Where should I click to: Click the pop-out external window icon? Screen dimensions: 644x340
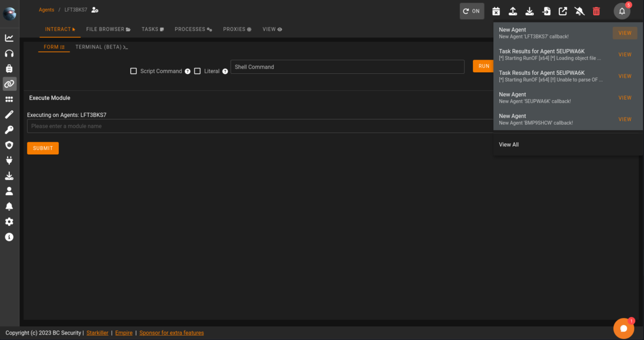click(563, 11)
